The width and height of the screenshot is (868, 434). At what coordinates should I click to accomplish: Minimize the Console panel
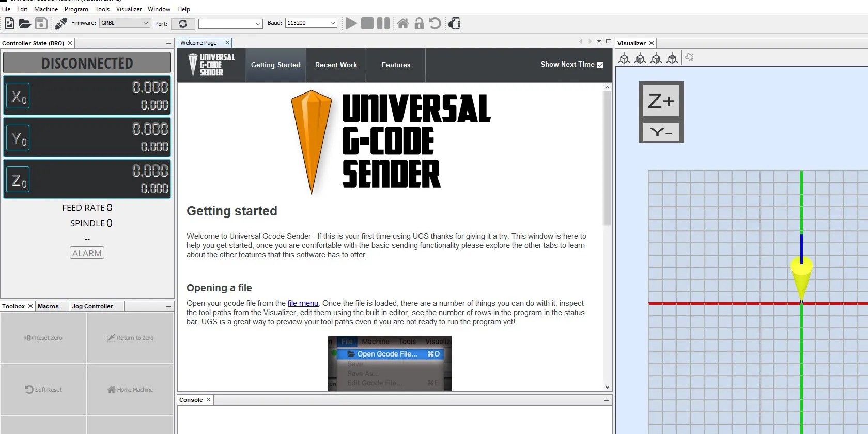tap(607, 400)
